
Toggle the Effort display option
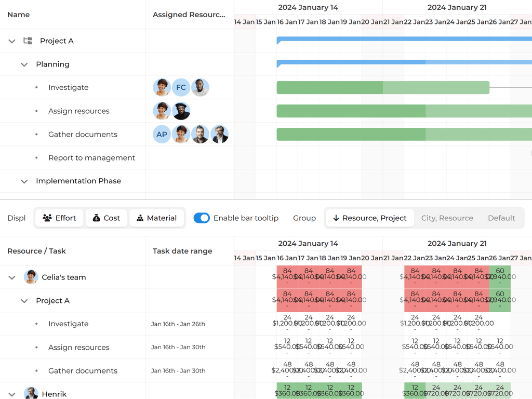[x=59, y=218]
